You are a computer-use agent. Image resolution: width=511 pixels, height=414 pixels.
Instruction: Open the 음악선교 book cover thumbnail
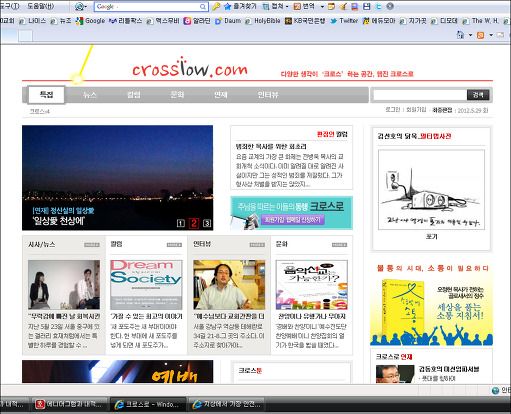pos(312,285)
